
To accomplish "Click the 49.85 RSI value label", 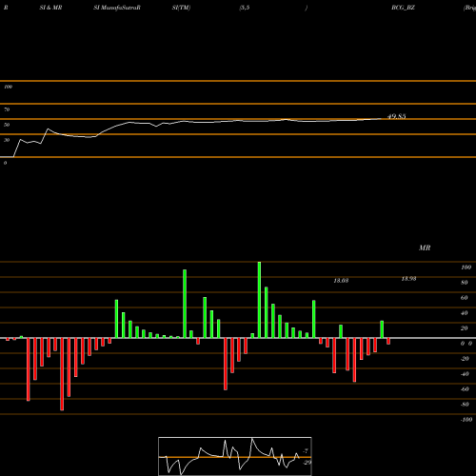I will point(397,116).
